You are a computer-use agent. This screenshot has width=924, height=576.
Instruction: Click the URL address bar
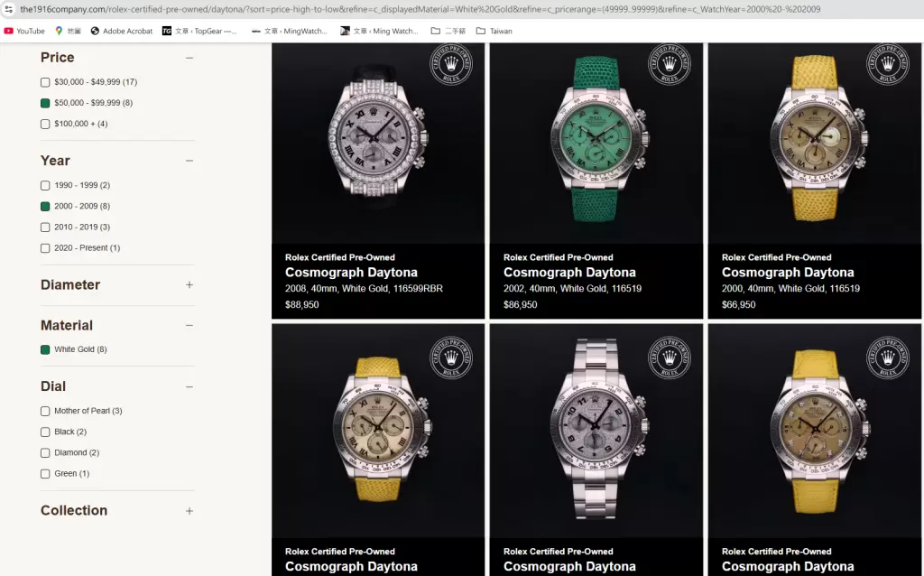pyautogui.click(x=451, y=9)
